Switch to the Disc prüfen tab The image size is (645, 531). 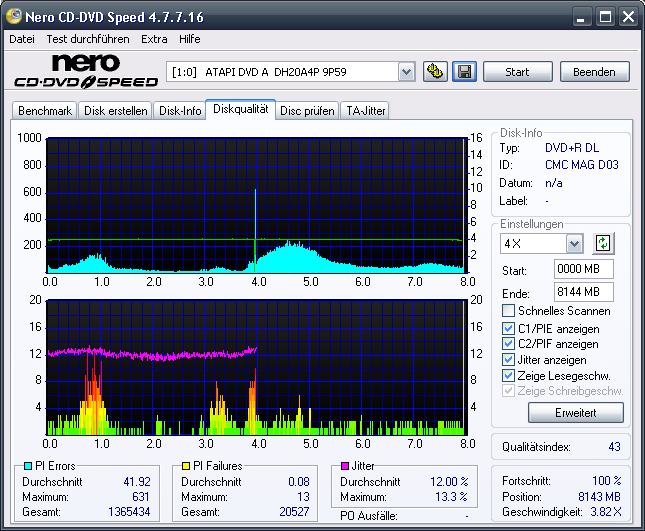click(307, 111)
